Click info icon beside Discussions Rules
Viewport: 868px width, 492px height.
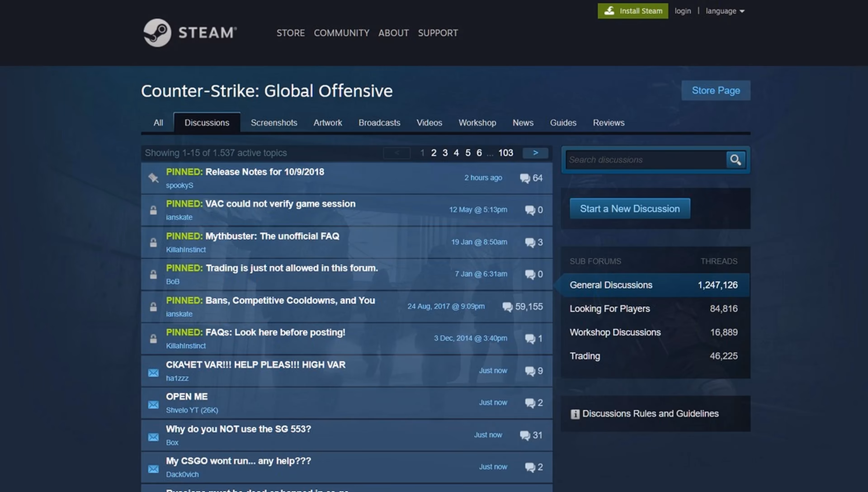[x=575, y=414]
